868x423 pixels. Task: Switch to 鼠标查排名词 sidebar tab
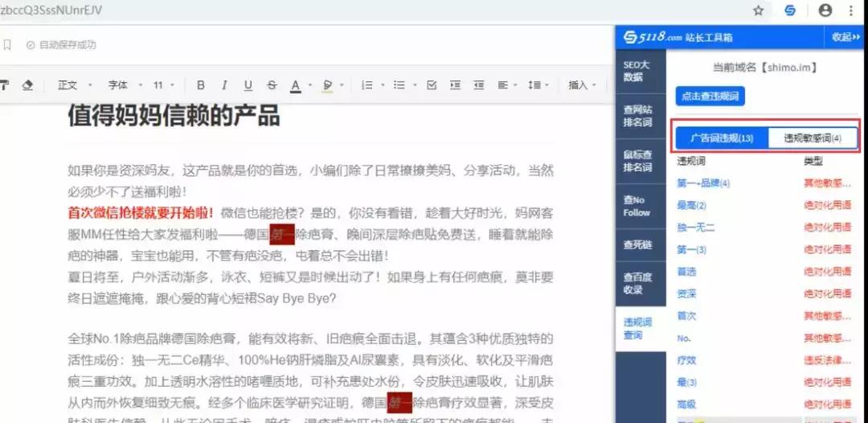(x=641, y=161)
